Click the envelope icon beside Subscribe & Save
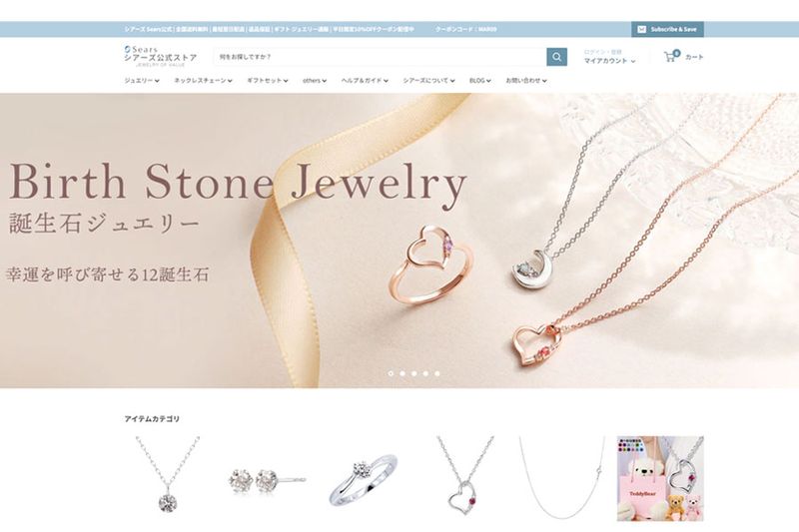The image size is (799, 532). tap(641, 30)
